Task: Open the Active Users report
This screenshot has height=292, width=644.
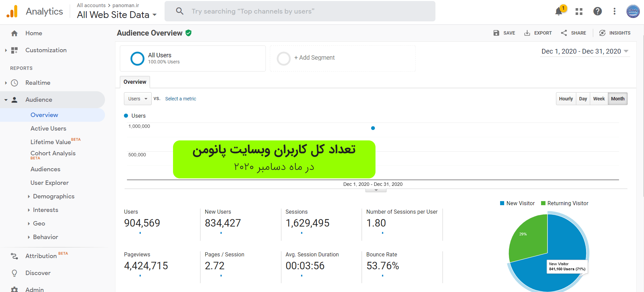Action: pos(48,129)
